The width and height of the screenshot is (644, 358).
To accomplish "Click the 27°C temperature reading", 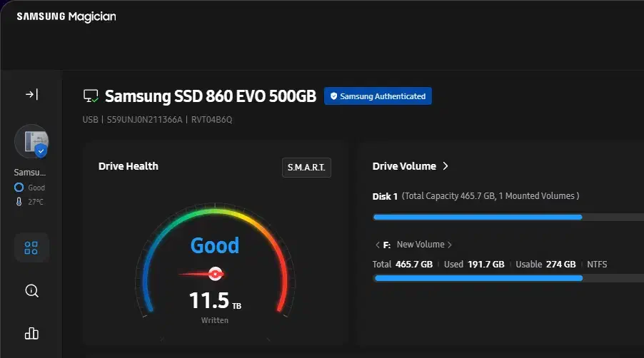I will [x=35, y=202].
